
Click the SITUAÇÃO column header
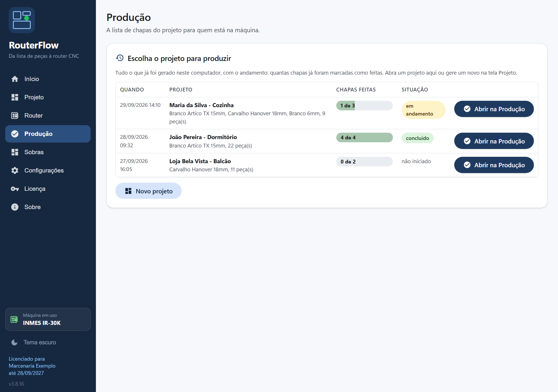[x=415, y=89]
